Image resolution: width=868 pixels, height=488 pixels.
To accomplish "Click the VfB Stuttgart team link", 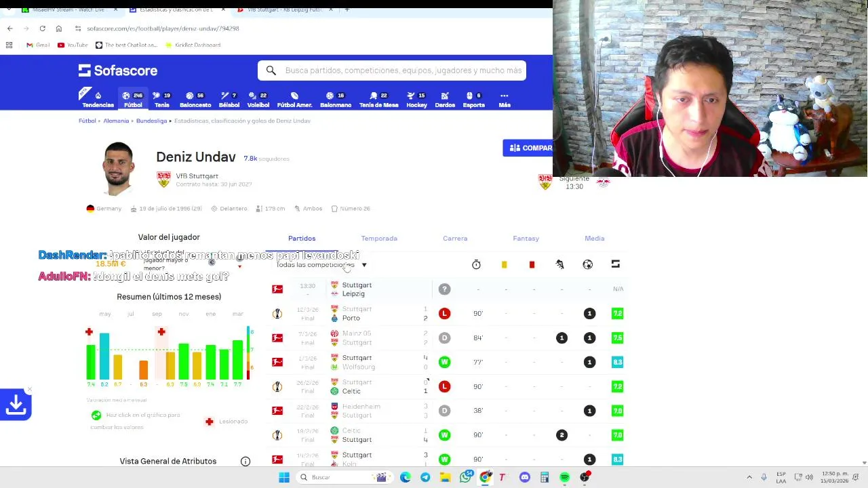I will 197,176.
